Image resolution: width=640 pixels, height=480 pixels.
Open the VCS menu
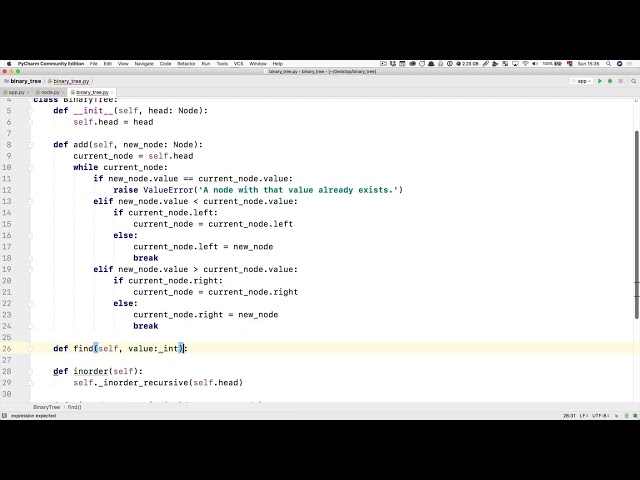click(x=238, y=64)
